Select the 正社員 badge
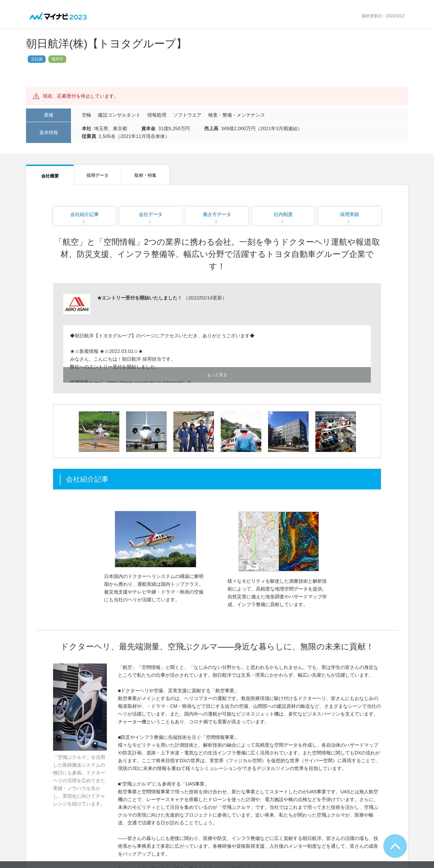 pos(37,59)
